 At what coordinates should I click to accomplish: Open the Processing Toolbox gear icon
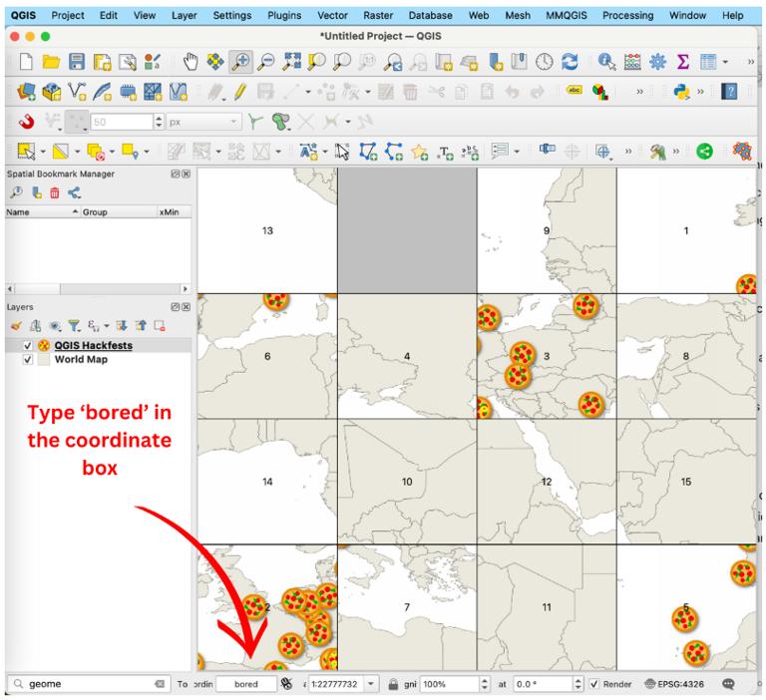tap(657, 62)
